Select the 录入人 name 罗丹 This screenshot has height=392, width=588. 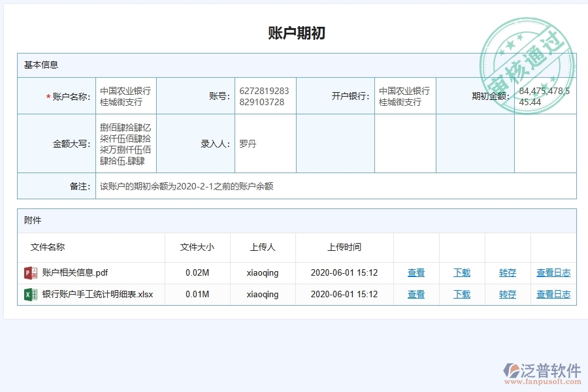(x=248, y=143)
